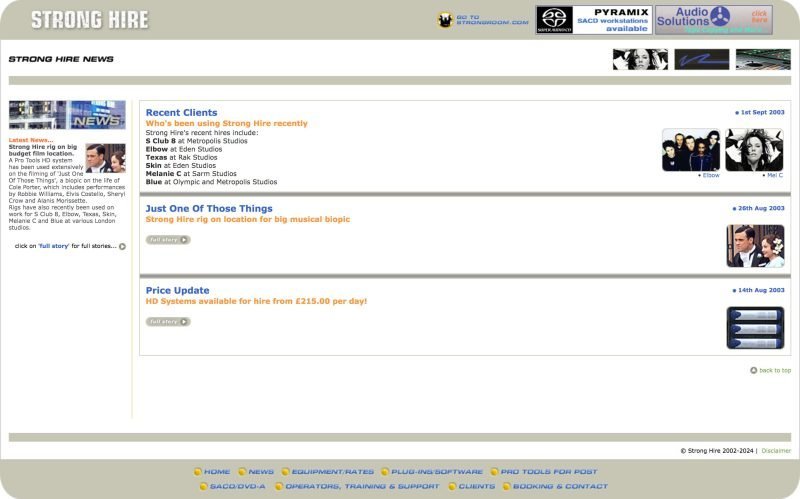Go to the Home menu item
This screenshot has height=499, width=800.
[x=211, y=472]
